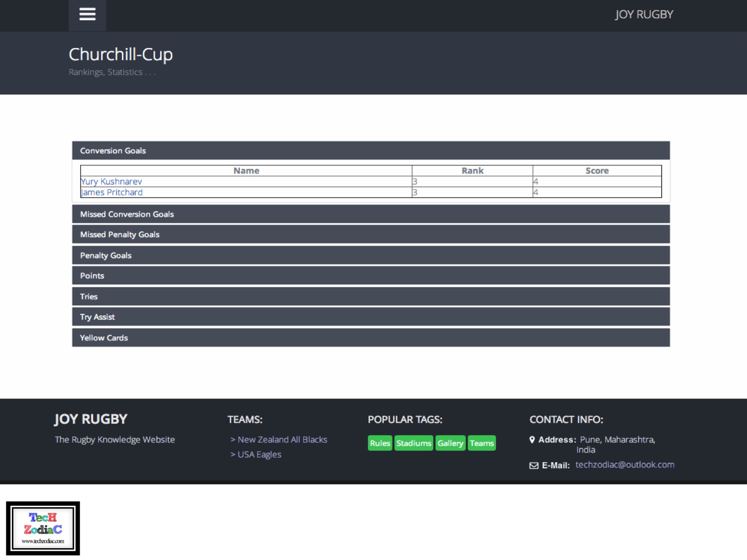The height and width of the screenshot is (560, 747).
Task: Click the 'Pune, Maharashtra, India' address text
Action: pyautogui.click(x=617, y=444)
